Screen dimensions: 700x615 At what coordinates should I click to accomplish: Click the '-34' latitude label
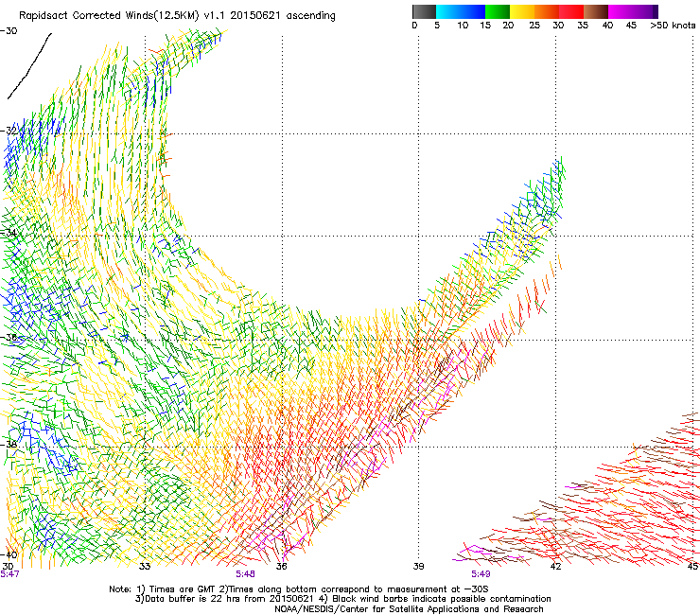9,233
